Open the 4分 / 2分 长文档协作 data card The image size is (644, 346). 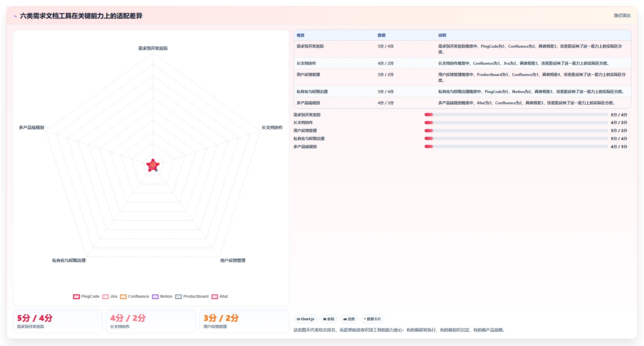click(151, 321)
